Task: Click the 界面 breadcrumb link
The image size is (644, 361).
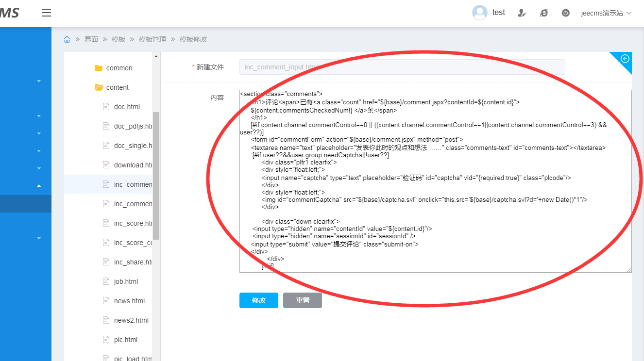Action: coord(91,39)
